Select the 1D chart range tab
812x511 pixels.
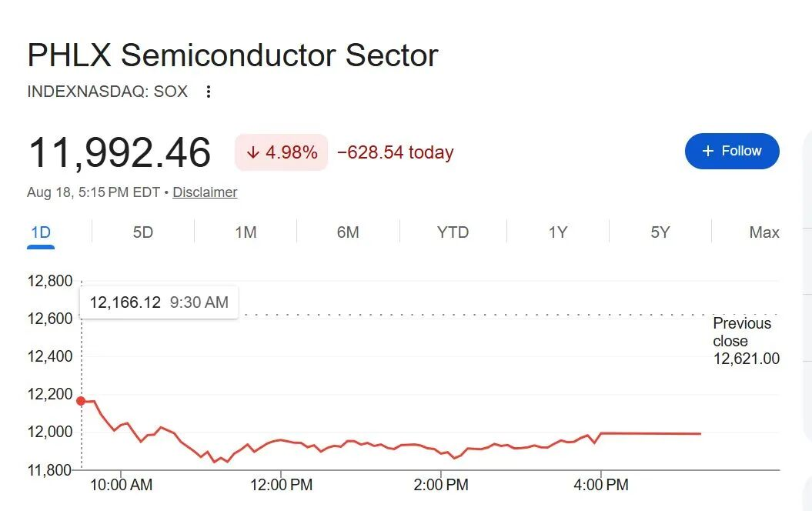click(x=41, y=232)
